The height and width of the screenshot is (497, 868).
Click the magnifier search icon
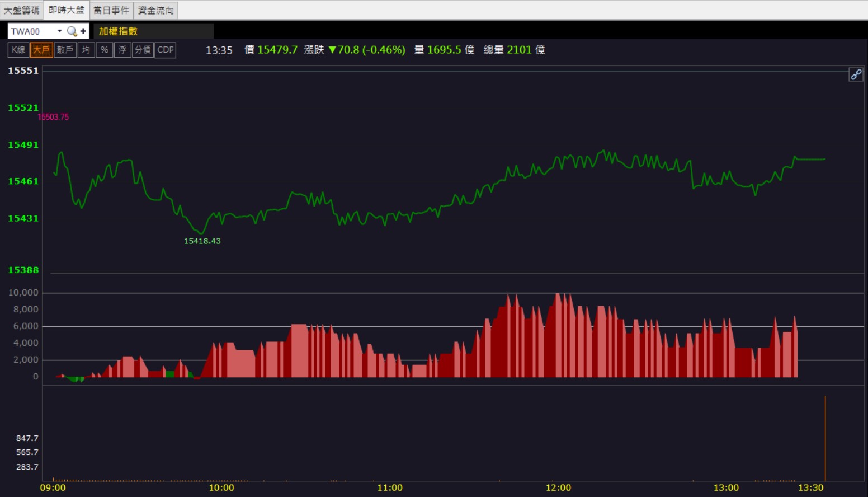[x=72, y=31]
